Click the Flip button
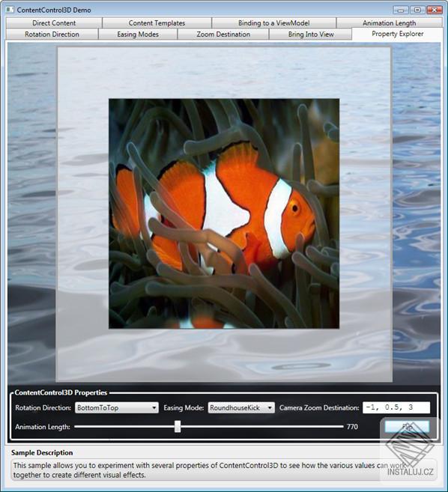This screenshot has height=492, width=448. (408, 427)
